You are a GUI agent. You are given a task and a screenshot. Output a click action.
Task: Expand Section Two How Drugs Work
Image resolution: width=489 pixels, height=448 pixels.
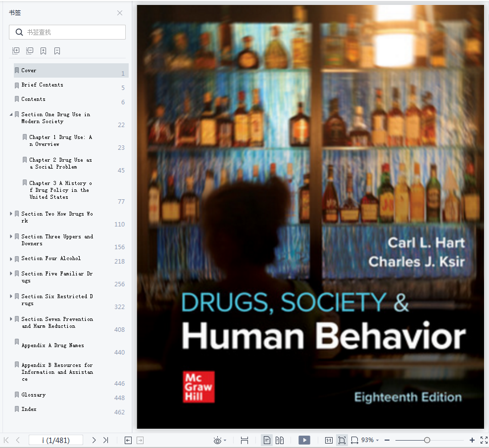click(11, 214)
